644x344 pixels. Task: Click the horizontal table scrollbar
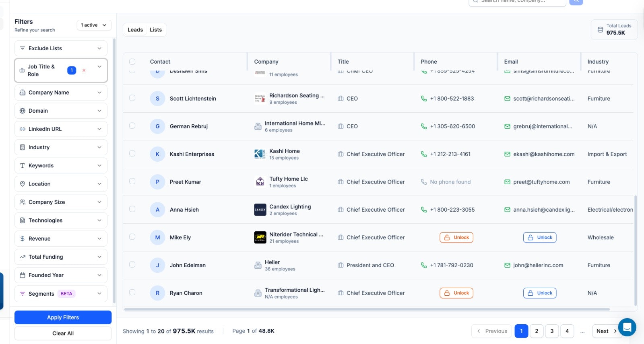click(367, 309)
